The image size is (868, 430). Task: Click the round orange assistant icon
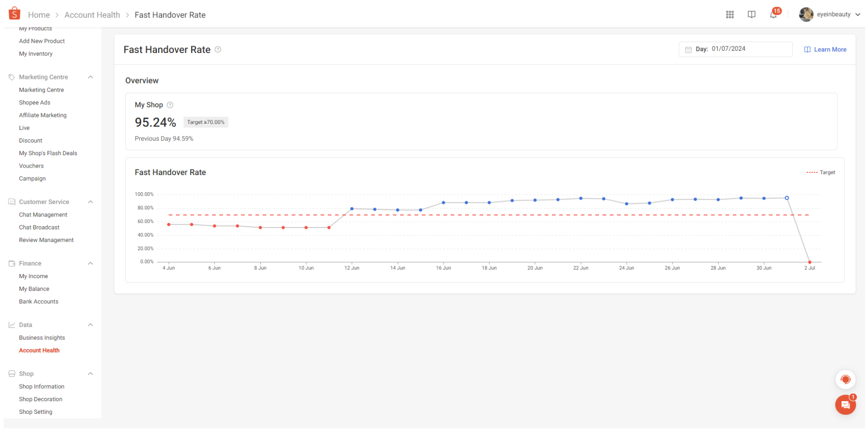[845, 379]
